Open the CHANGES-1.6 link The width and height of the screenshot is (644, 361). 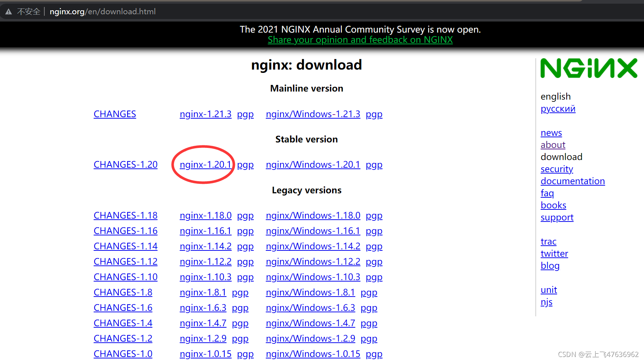click(123, 308)
